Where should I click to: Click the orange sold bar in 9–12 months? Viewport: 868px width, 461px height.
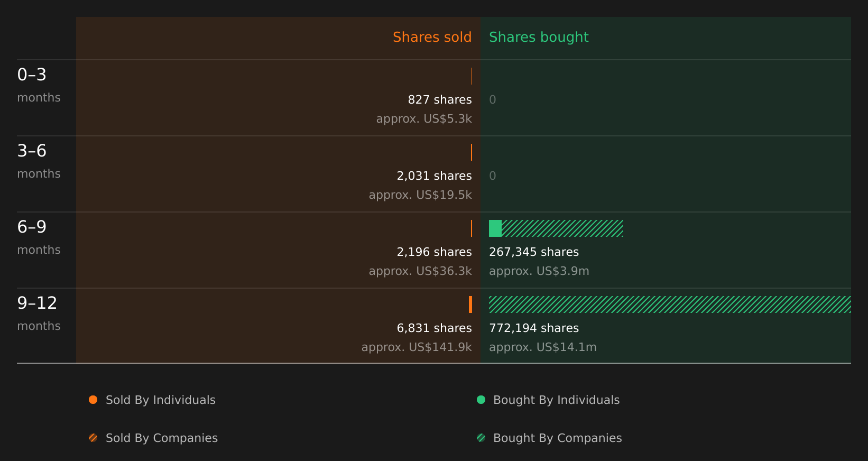[470, 305]
